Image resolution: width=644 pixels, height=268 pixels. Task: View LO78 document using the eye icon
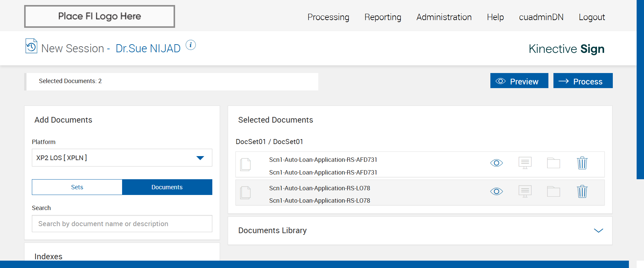pyautogui.click(x=496, y=192)
